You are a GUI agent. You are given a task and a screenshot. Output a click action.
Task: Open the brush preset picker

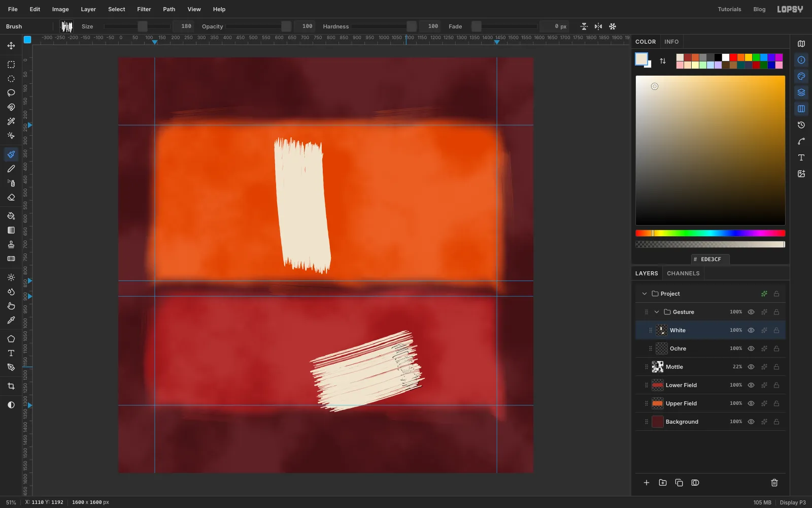66,26
